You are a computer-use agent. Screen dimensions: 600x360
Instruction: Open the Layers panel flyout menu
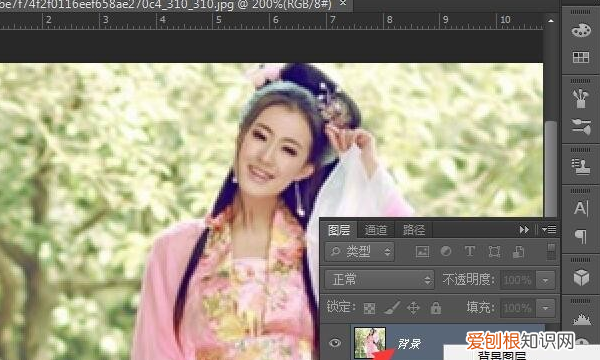[549, 230]
